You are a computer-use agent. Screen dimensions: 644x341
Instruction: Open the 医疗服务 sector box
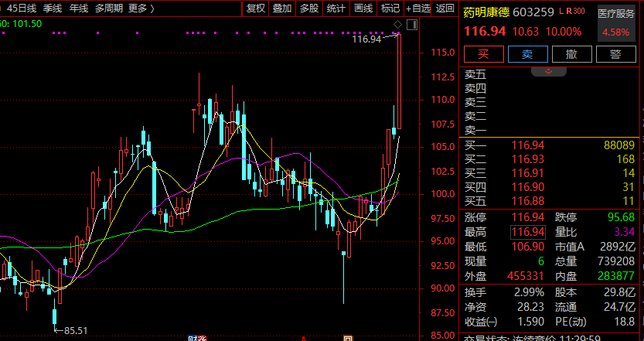tap(616, 23)
